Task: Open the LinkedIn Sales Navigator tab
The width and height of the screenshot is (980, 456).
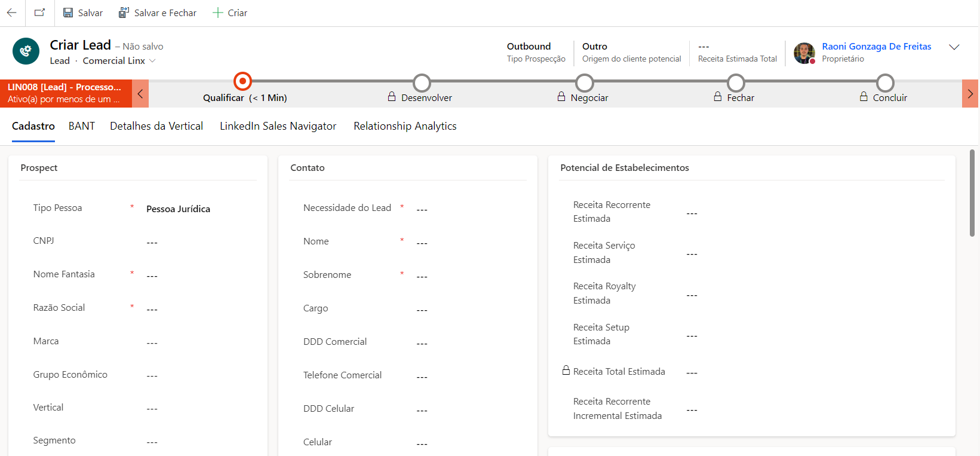Action: 278,126
